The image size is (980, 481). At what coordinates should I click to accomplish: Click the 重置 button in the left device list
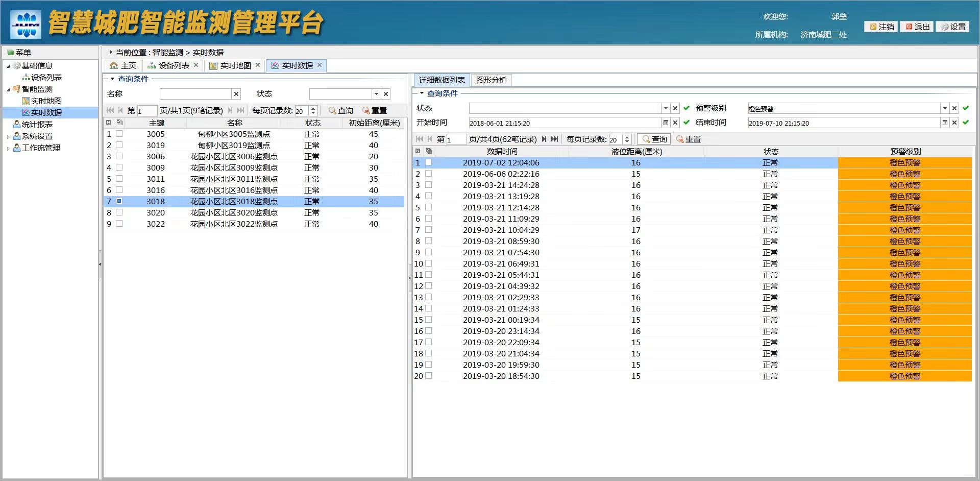[374, 110]
